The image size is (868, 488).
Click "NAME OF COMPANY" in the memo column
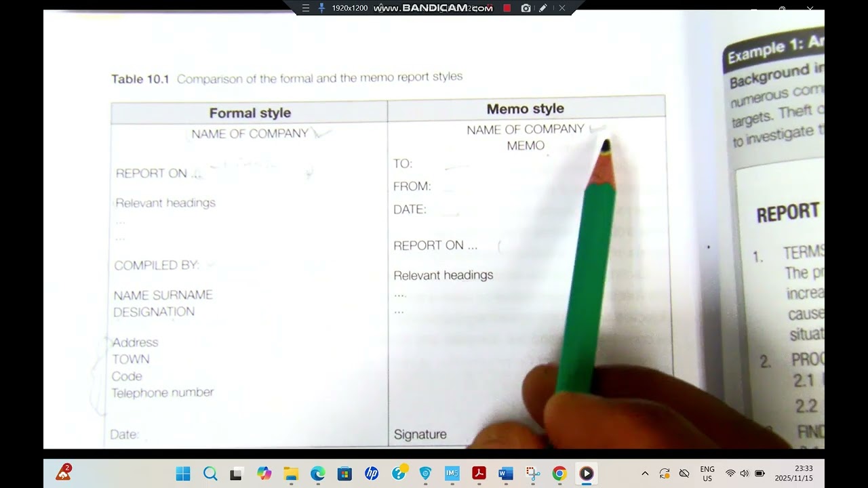tap(526, 129)
